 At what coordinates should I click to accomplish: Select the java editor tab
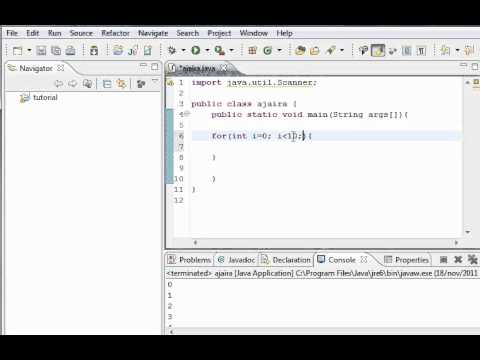[x=197, y=68]
